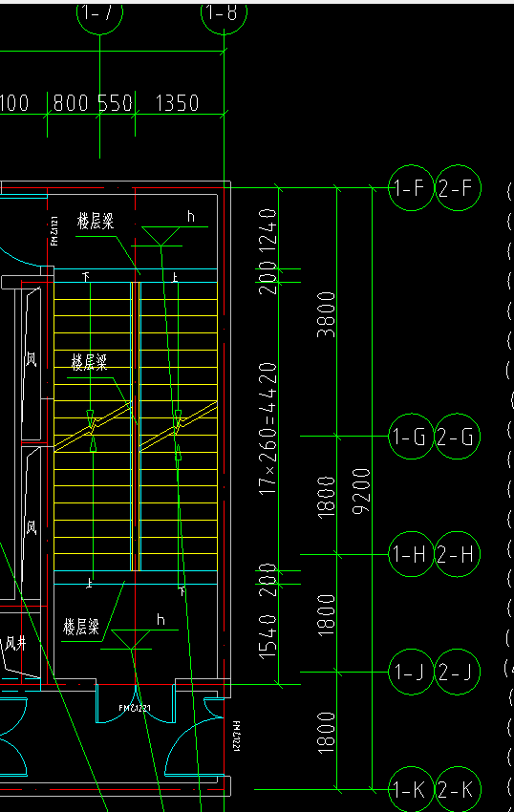Select the double door swing below stairwell

tap(136, 703)
